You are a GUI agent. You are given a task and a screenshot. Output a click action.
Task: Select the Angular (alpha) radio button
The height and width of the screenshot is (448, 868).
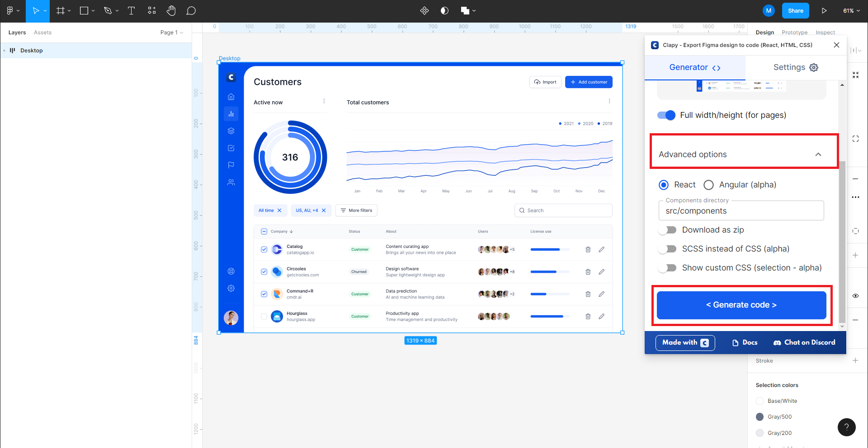tap(708, 185)
